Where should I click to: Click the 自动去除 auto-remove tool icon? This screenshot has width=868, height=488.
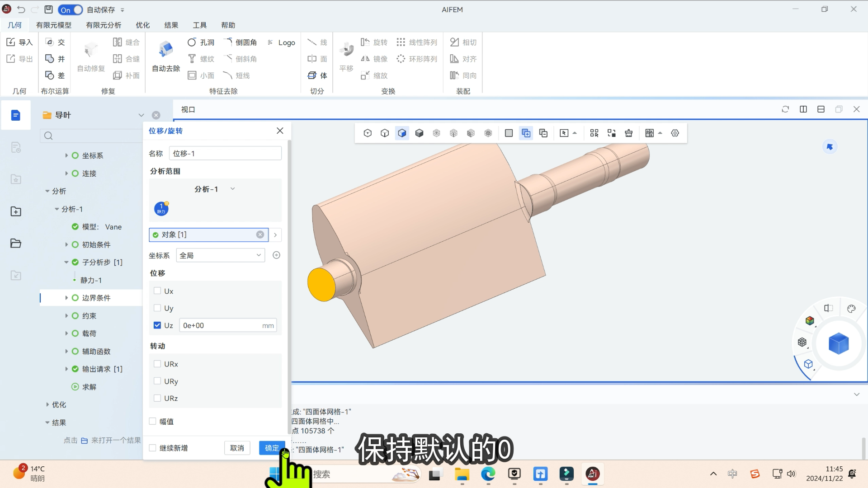[166, 50]
